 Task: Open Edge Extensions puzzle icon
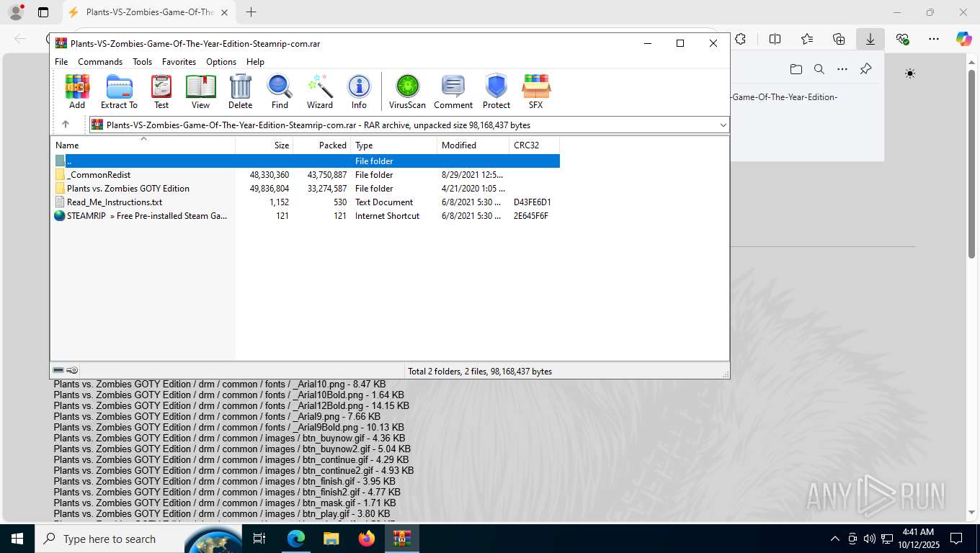coord(740,39)
